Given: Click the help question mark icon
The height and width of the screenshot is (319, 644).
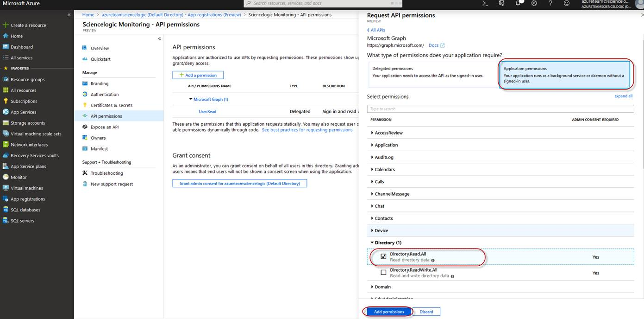Looking at the screenshot, I should pos(550,3).
